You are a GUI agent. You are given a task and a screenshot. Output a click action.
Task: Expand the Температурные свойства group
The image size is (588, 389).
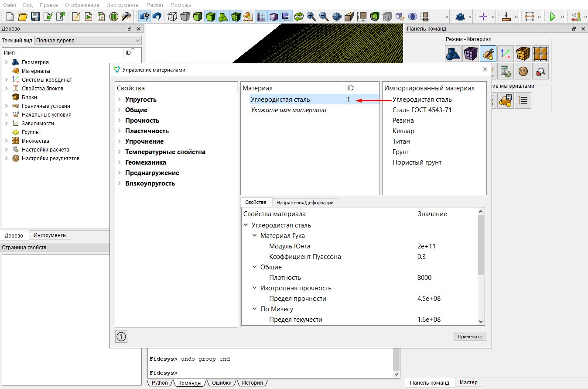coord(120,152)
